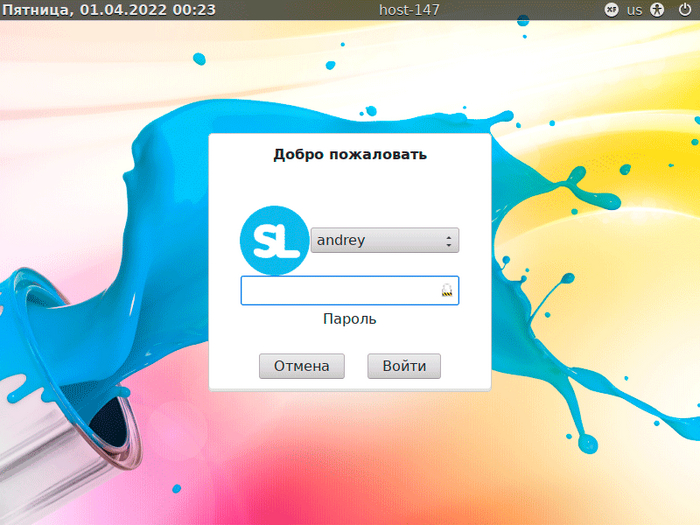Click the Войти button
The image size is (700, 525).
point(404,366)
